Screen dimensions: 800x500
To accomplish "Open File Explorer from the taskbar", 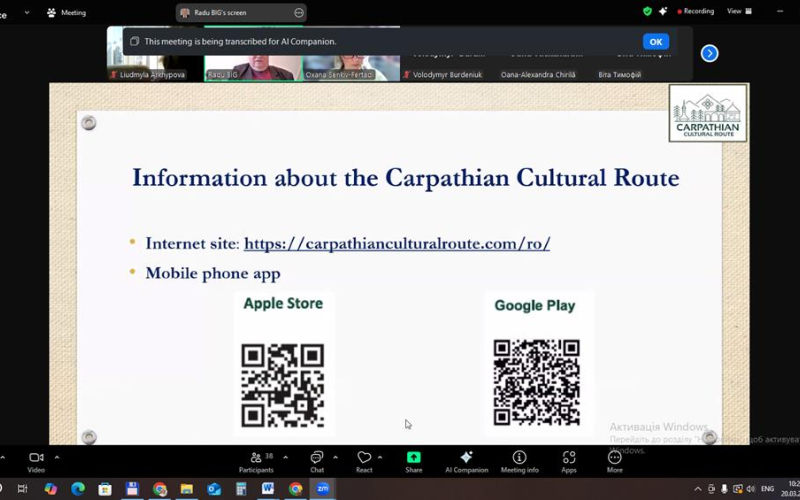I will 187,489.
